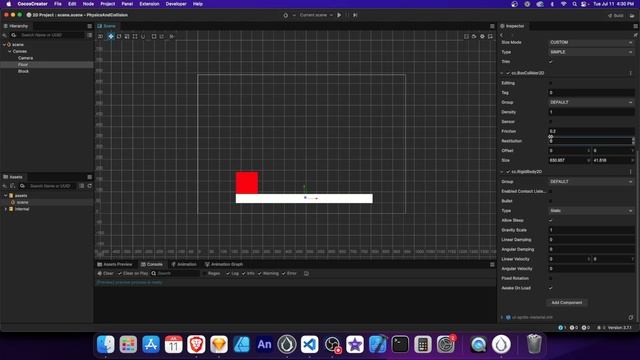The height and width of the screenshot is (360, 640).
Task: Click the Friction input field
Action: (x=591, y=131)
